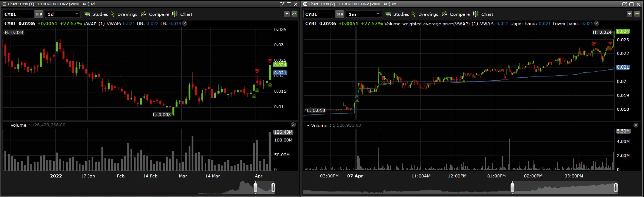Open Studies menu in daily chart
644x197 pixels.
click(x=100, y=14)
